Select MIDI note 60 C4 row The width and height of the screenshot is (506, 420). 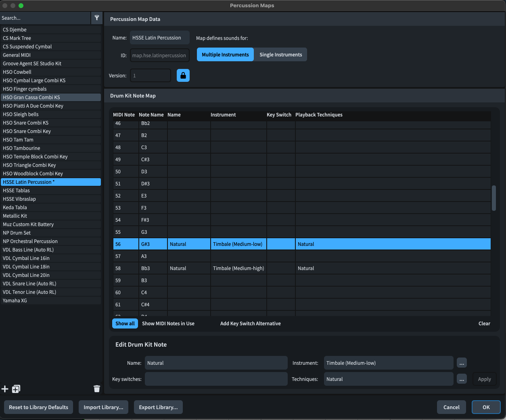pyautogui.click(x=302, y=292)
